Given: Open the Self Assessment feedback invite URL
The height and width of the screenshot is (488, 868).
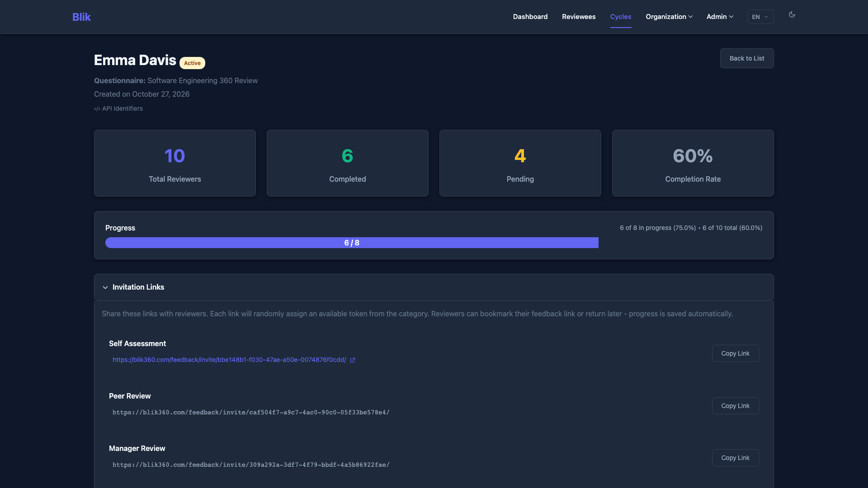Looking at the screenshot, I should pyautogui.click(x=229, y=360).
